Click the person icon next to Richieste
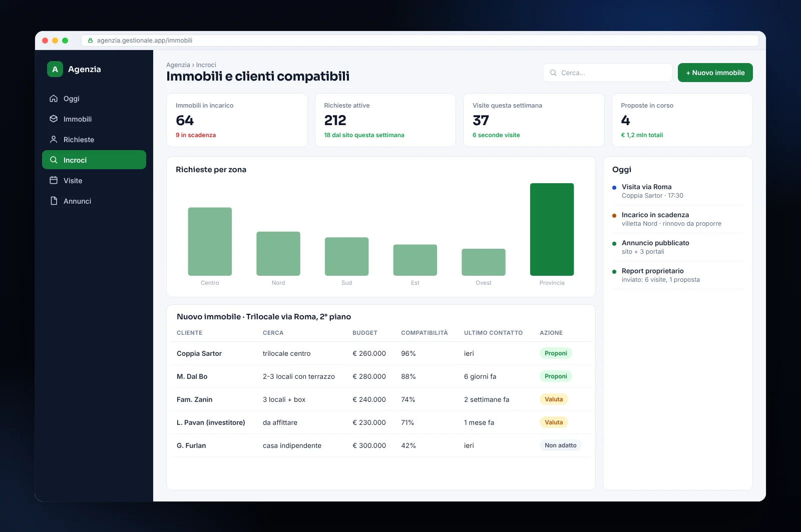The height and width of the screenshot is (532, 801). point(54,140)
